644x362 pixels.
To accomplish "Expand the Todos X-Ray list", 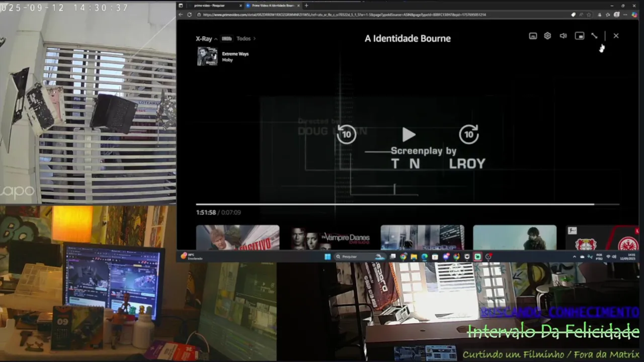I will coord(246,39).
